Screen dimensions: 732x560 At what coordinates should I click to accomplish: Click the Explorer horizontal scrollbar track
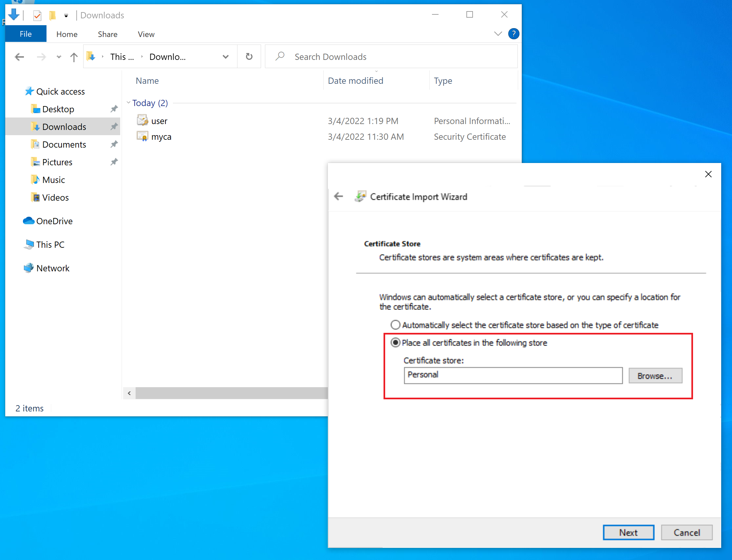pos(232,393)
